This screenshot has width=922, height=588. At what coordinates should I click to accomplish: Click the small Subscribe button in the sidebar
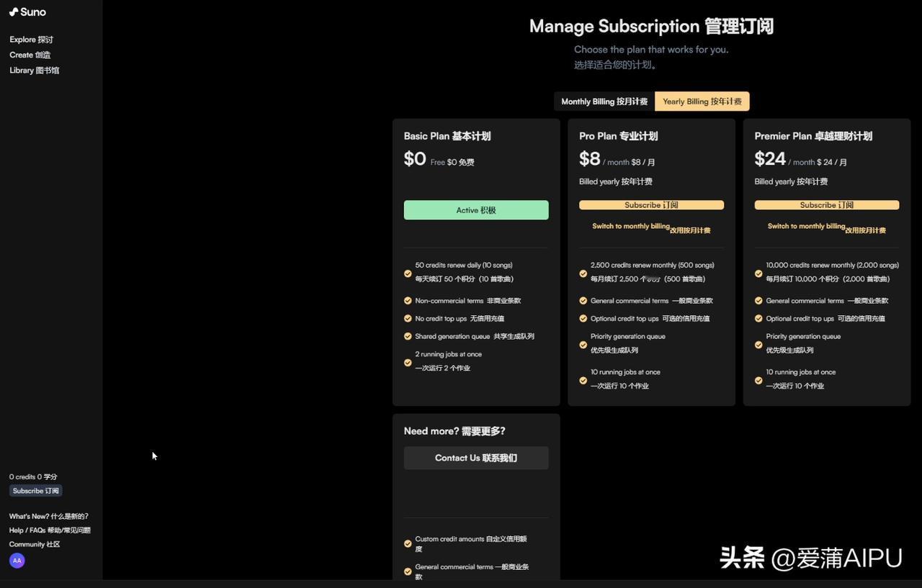[36, 491]
